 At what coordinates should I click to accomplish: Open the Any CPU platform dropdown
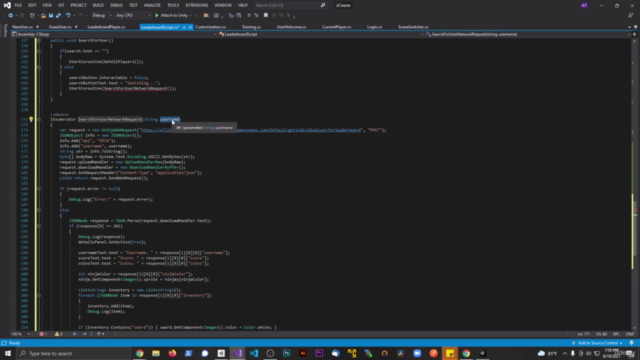tap(133, 16)
